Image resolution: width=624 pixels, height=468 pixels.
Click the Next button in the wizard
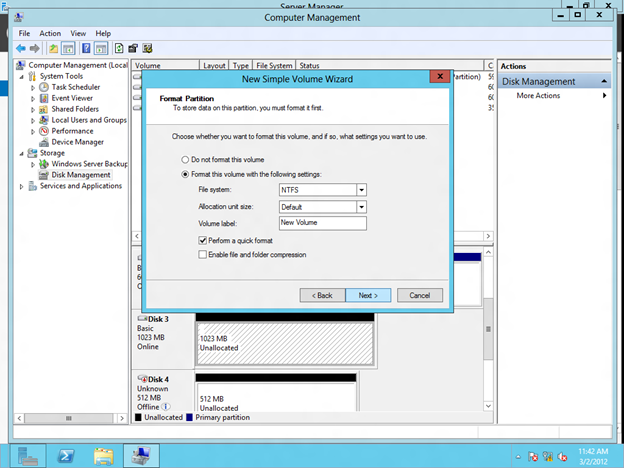367,295
